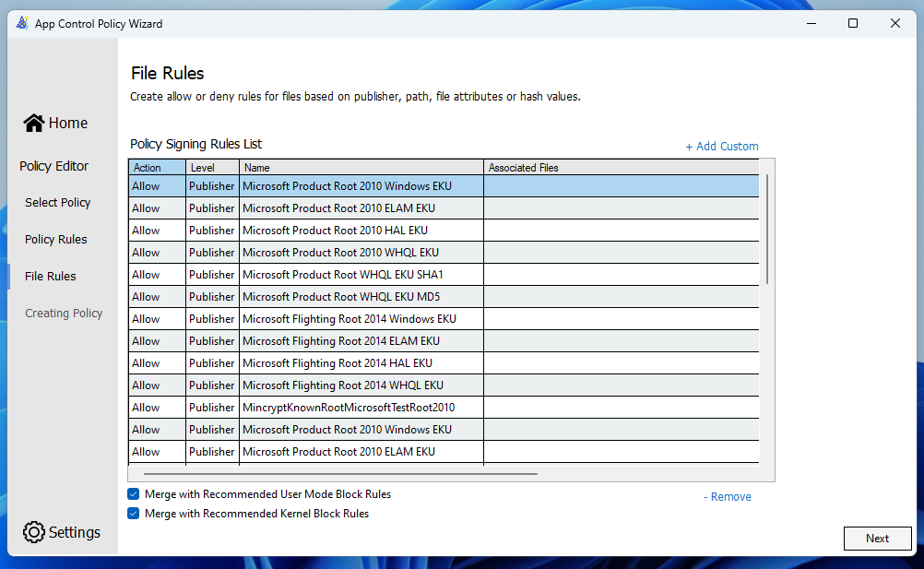Image resolution: width=924 pixels, height=569 pixels.
Task: Toggle Merge with Recommended User Mode Block Rules
Action: click(135, 494)
